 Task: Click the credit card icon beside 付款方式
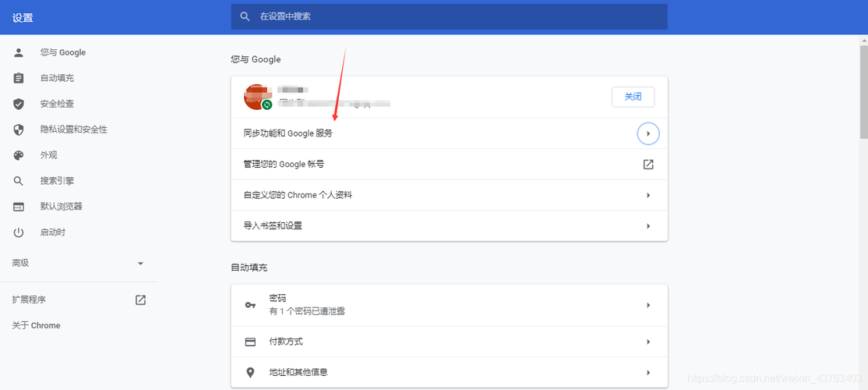[250, 342]
